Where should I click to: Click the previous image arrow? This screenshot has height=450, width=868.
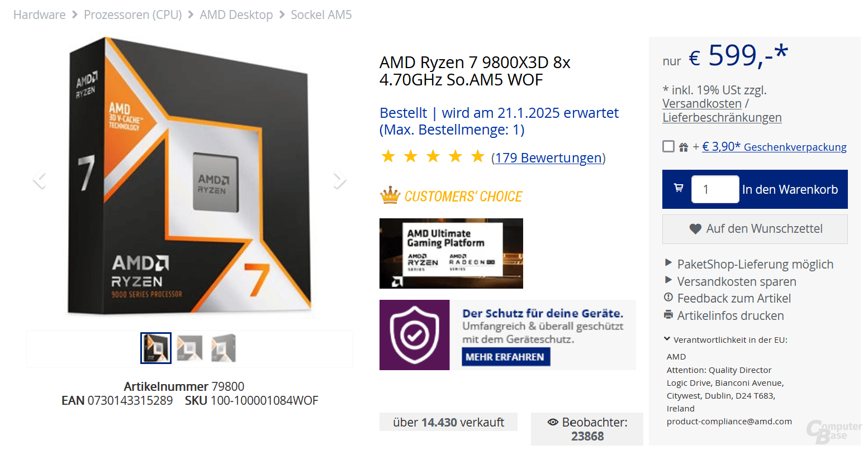pyautogui.click(x=39, y=180)
